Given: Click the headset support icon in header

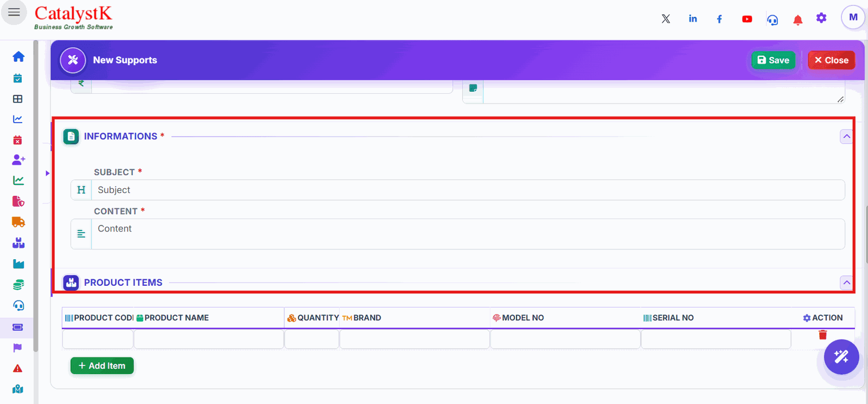Looking at the screenshot, I should coord(773,20).
